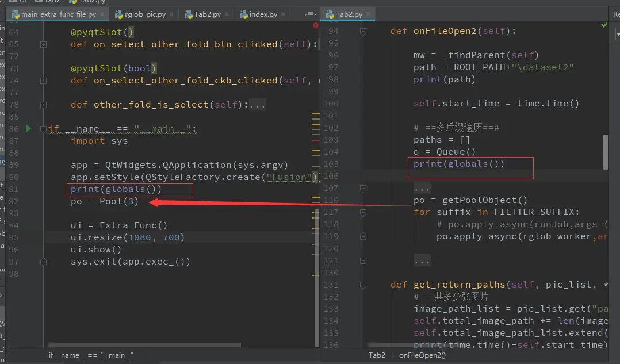The height and width of the screenshot is (364, 620).
Task: Click the Python file icon on main_extra_func_file.py tab
Action: pos(16,14)
